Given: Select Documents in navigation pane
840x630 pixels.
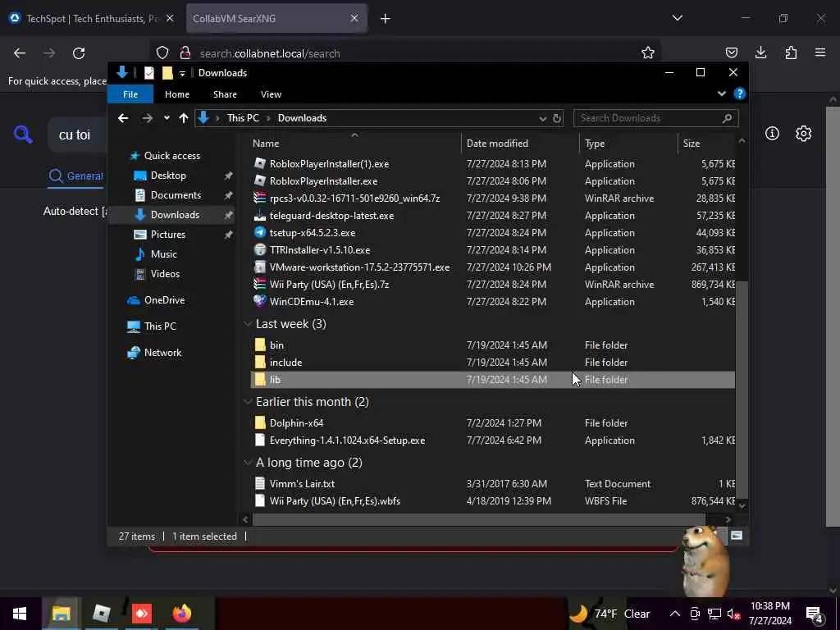Looking at the screenshot, I should point(176,195).
